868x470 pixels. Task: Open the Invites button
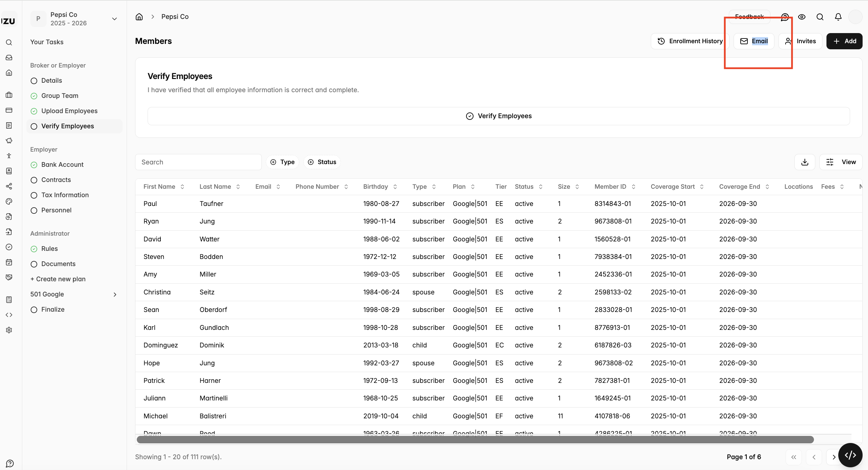coord(800,41)
